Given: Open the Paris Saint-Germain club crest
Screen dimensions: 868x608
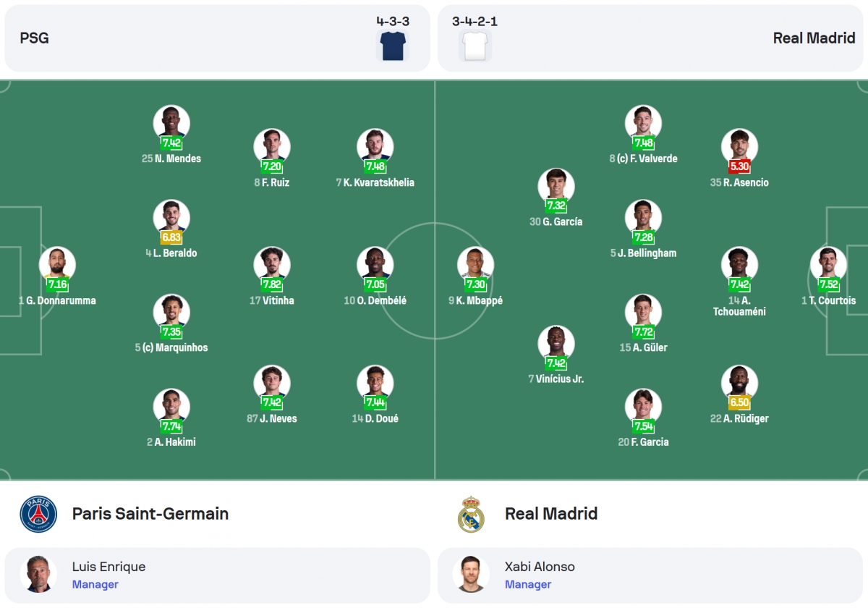Looking at the screenshot, I should tap(38, 514).
